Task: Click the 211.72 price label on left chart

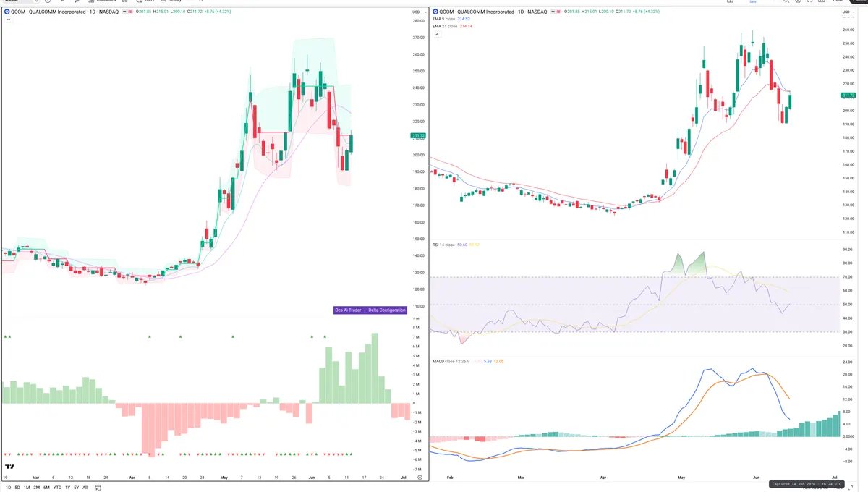Action: tap(417, 135)
